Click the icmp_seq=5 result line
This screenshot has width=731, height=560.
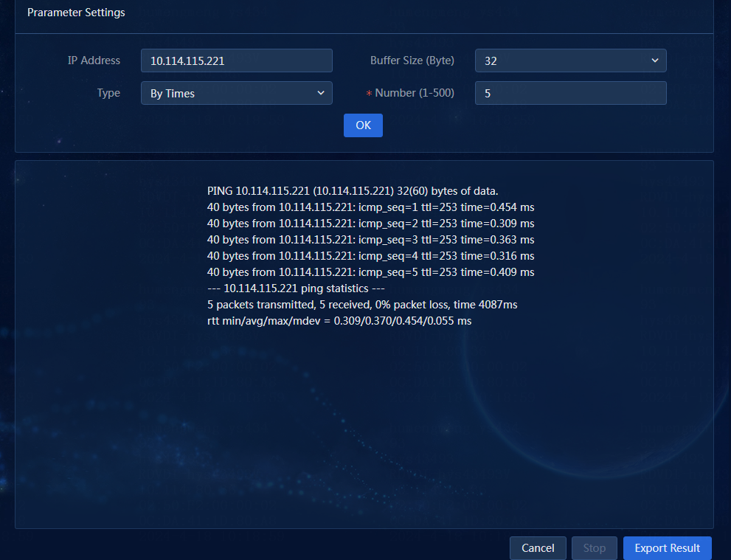[370, 272]
